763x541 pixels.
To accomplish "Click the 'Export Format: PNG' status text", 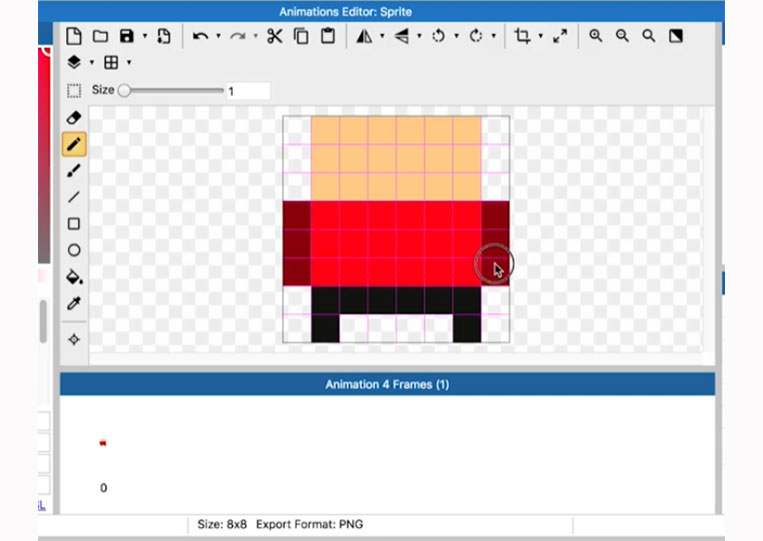I will click(x=309, y=524).
